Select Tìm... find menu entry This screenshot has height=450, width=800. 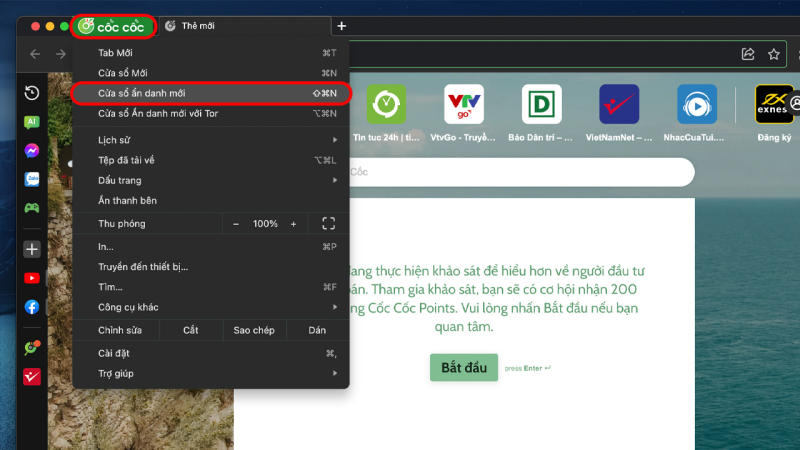point(211,287)
